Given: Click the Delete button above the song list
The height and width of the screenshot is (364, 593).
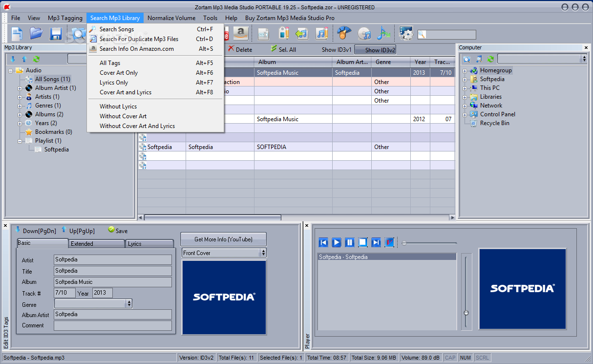Looking at the screenshot, I should 240,49.
